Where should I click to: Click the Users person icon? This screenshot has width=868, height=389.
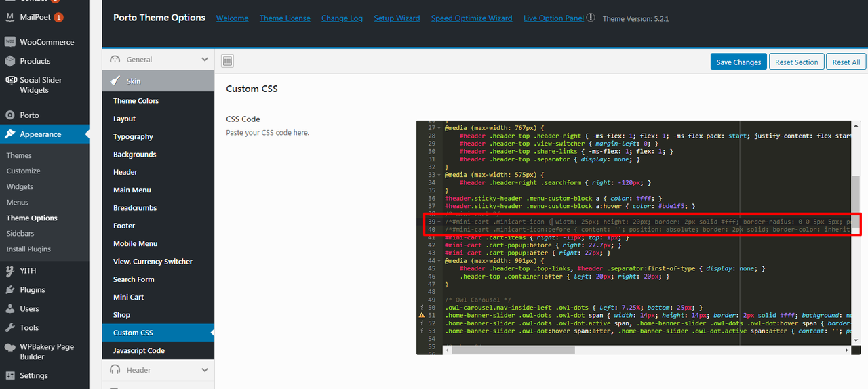click(10, 309)
